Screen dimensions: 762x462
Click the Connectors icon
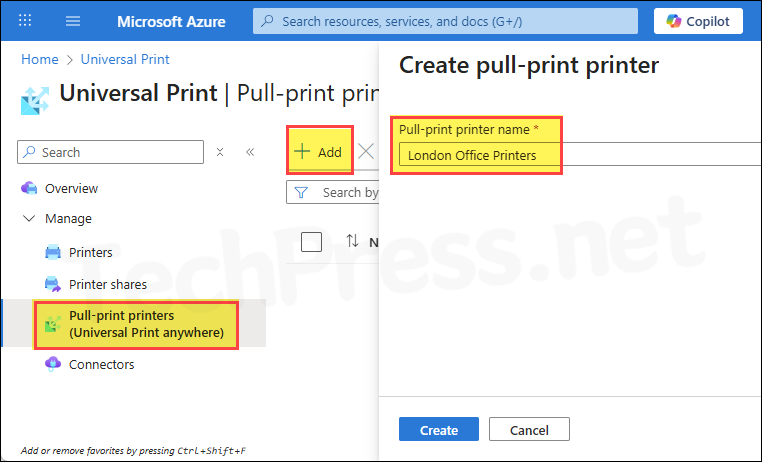(52, 364)
